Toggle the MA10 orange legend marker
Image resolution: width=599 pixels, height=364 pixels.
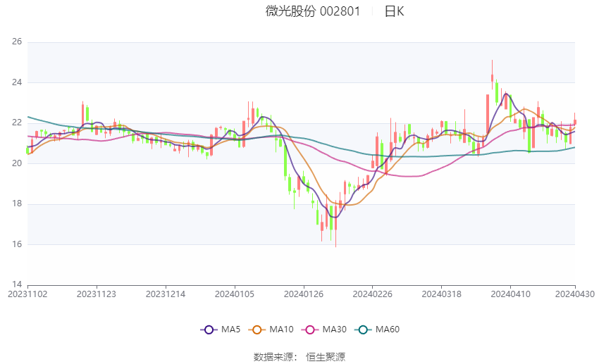(x=257, y=330)
